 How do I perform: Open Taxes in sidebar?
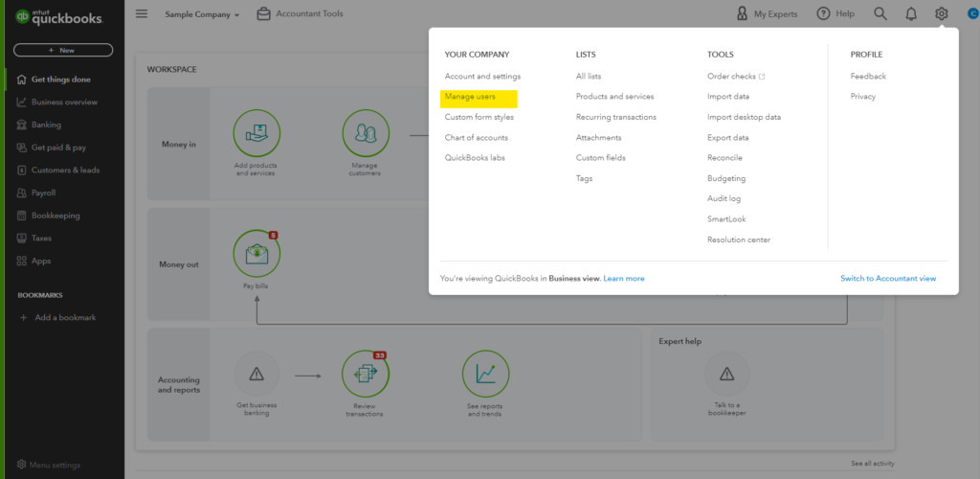click(x=42, y=239)
